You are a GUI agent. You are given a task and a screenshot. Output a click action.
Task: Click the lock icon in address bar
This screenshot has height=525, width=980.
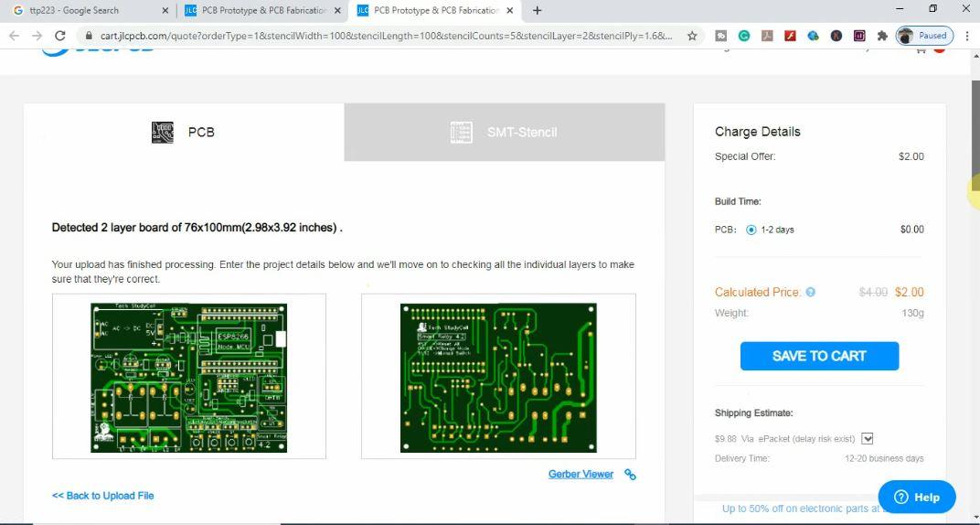tap(89, 36)
